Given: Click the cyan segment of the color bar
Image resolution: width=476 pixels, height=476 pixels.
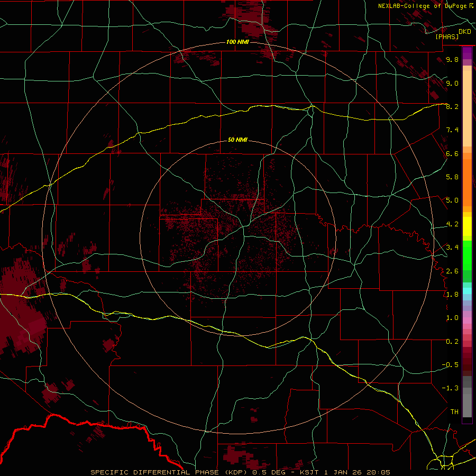Looking at the screenshot, I should (467, 291).
